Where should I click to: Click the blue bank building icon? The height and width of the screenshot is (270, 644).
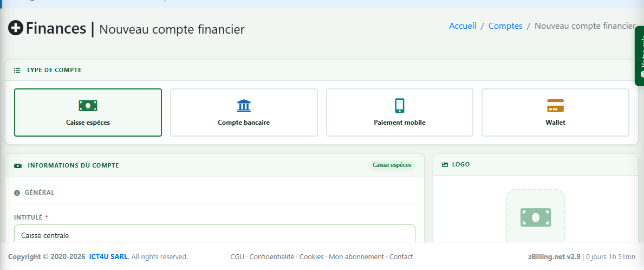click(x=244, y=106)
